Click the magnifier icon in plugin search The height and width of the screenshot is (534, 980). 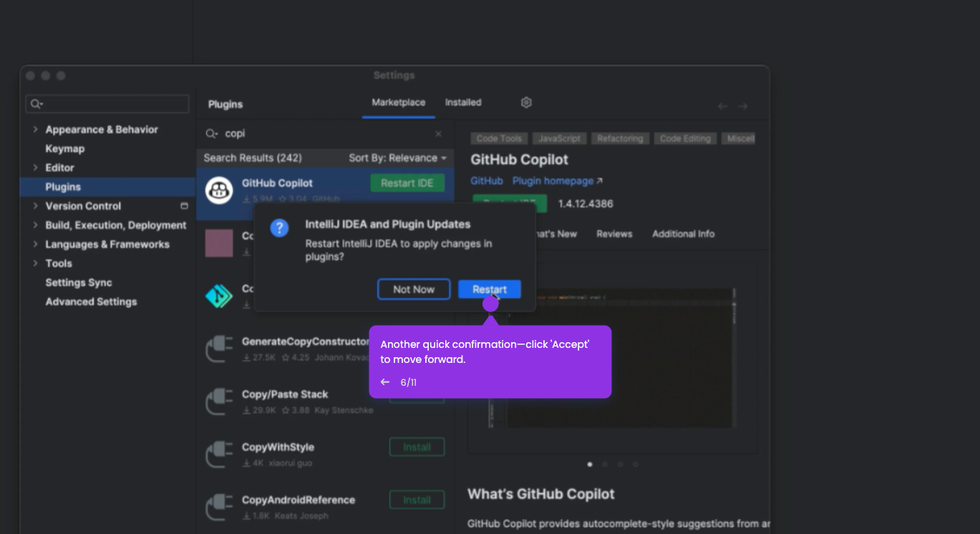click(x=212, y=134)
